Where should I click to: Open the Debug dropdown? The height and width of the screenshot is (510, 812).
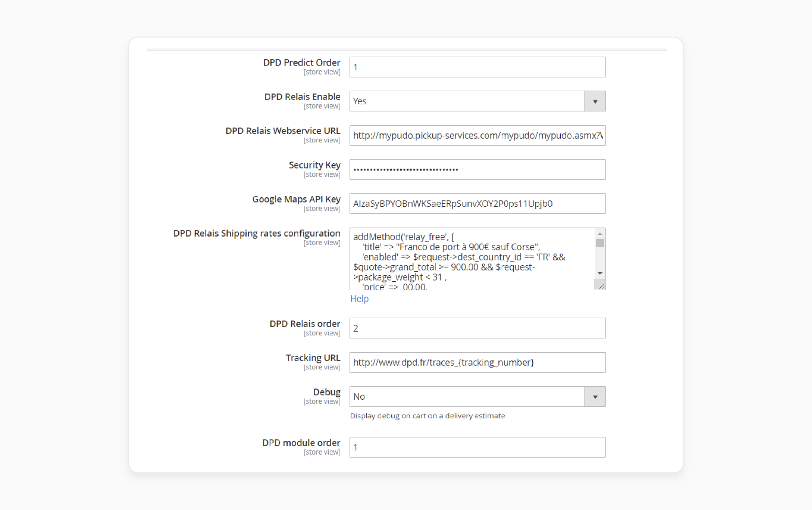(x=477, y=397)
